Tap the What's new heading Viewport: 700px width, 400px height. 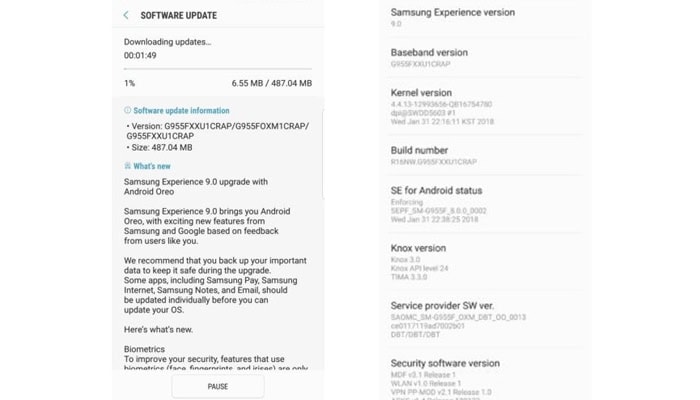[152, 166]
